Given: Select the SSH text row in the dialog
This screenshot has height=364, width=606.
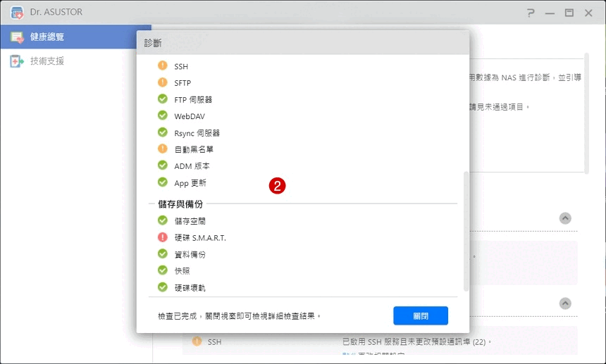Looking at the screenshot, I should (181, 66).
